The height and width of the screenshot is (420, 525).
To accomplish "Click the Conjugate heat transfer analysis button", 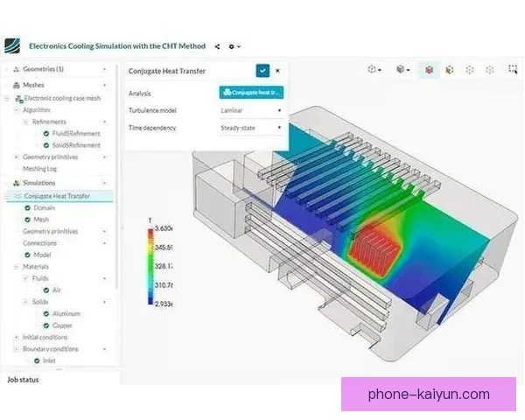I will coord(251,92).
